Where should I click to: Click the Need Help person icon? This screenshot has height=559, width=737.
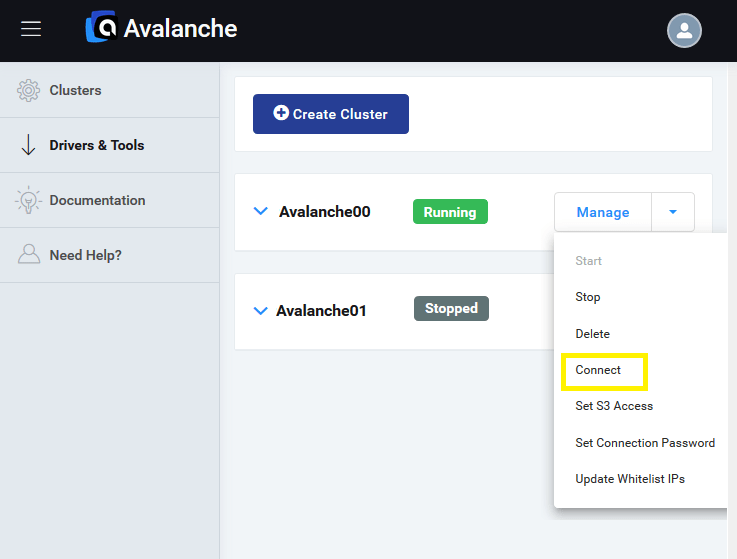click(29, 254)
